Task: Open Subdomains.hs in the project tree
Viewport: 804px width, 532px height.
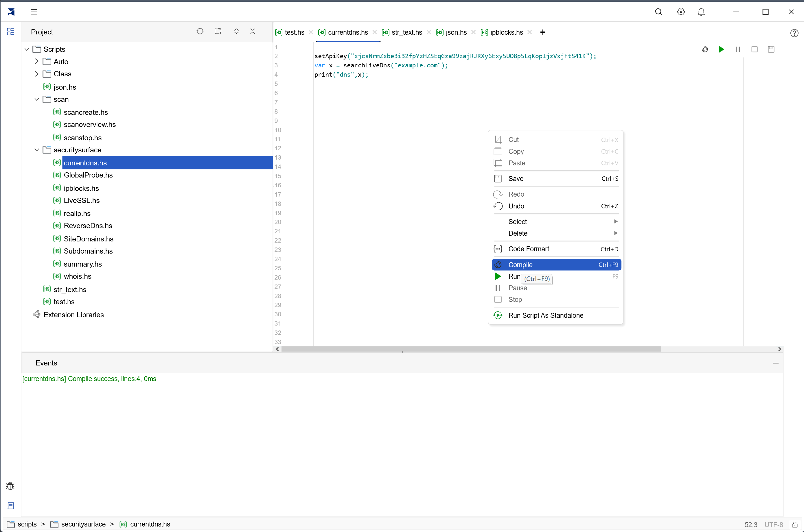Action: 88,251
